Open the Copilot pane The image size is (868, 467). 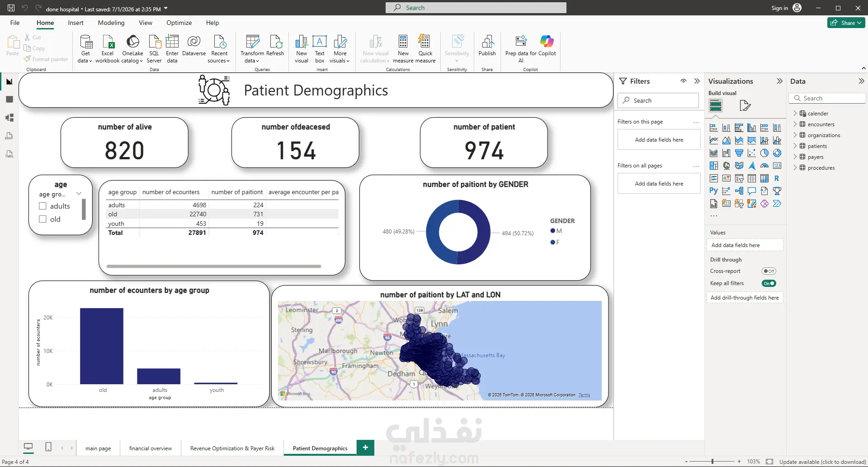pyautogui.click(x=547, y=46)
